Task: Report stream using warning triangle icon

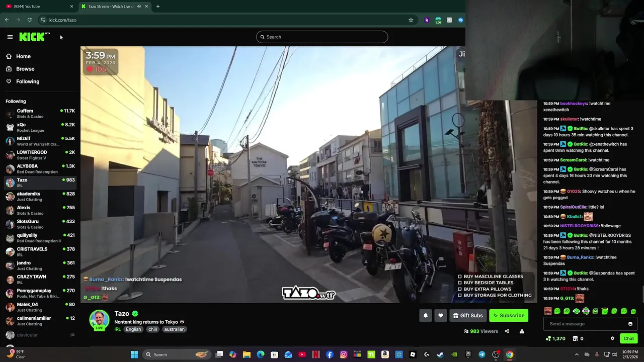Action: coord(522,331)
